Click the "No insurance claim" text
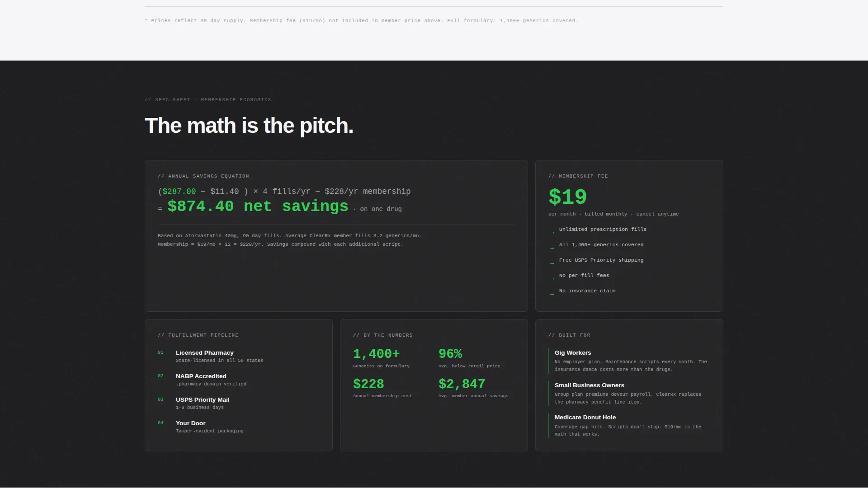The image size is (868, 488). click(x=587, y=291)
